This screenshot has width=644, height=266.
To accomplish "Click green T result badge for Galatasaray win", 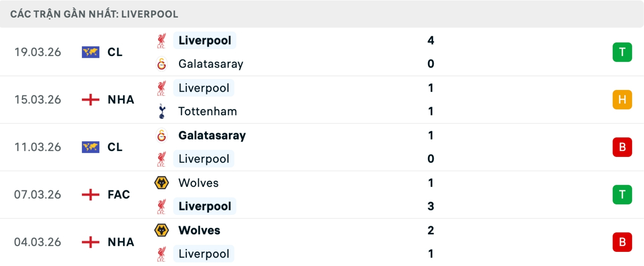I will point(622,52).
